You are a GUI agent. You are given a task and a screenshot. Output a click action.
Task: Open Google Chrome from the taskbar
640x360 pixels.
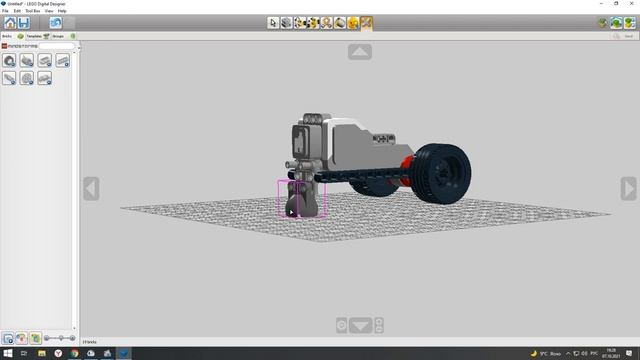pyautogui.click(x=75, y=353)
